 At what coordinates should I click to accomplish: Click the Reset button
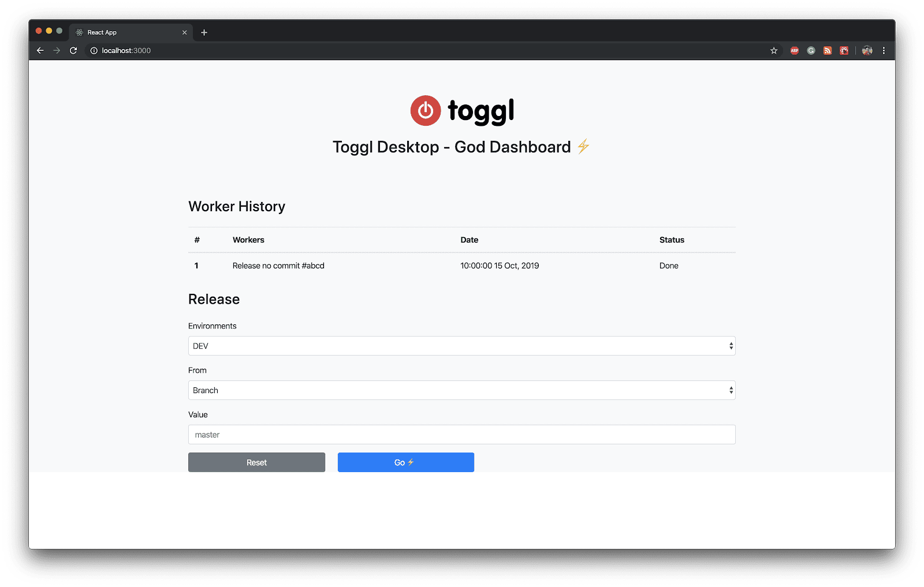point(256,462)
